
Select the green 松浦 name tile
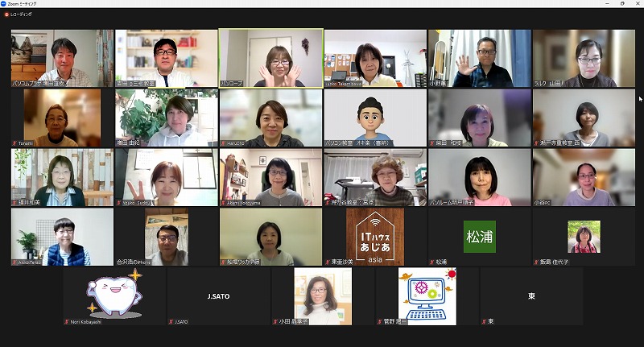coord(479,236)
